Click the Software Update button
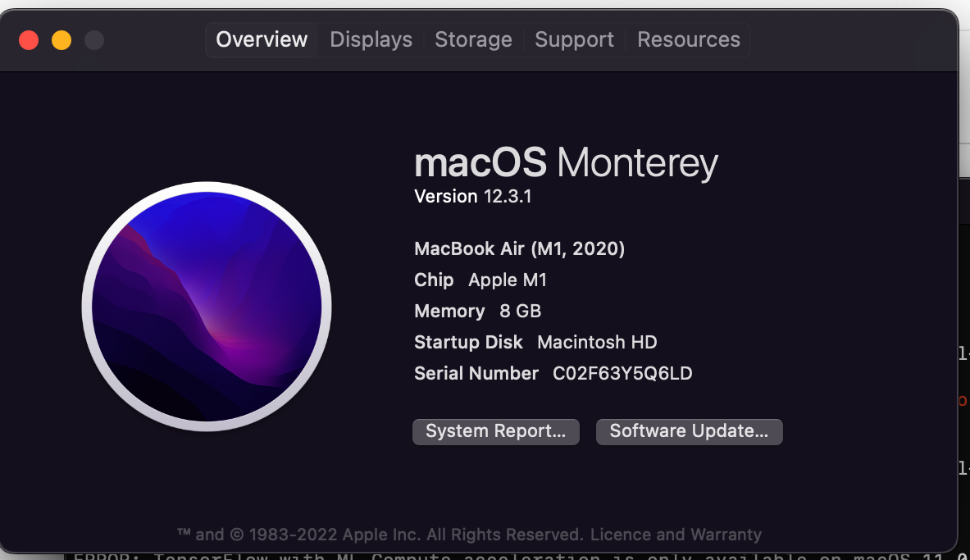The width and height of the screenshot is (970, 560). (689, 431)
